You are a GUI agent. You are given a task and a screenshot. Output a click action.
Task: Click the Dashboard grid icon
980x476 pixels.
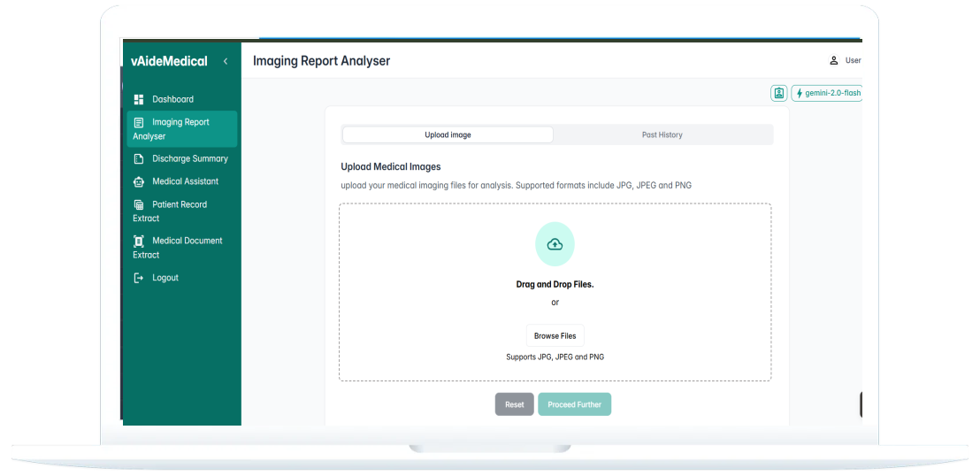138,99
